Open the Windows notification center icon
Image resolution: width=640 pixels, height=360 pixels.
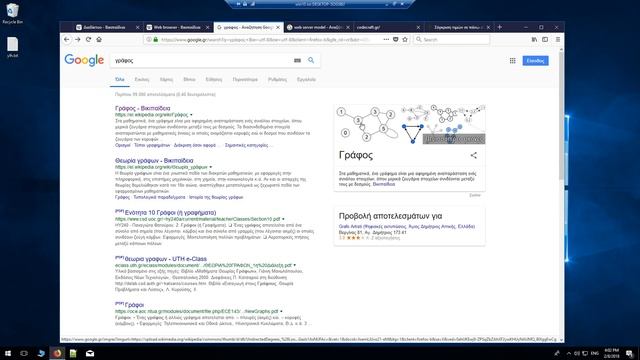(630, 353)
